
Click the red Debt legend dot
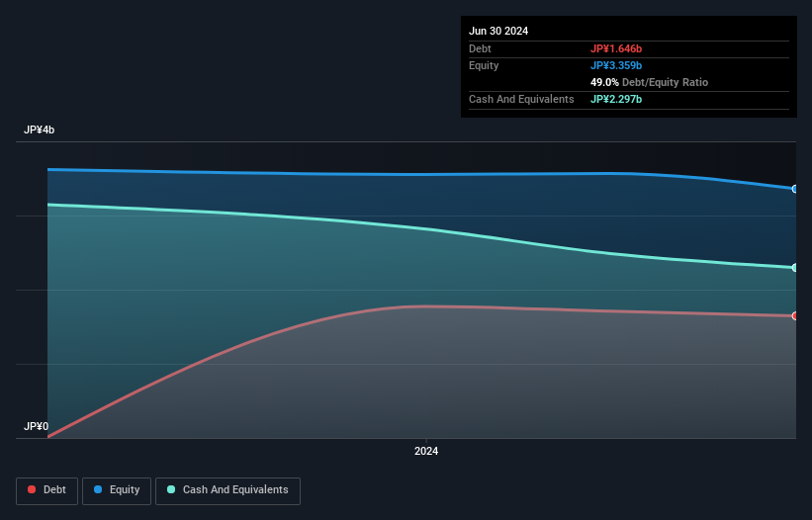(32, 489)
